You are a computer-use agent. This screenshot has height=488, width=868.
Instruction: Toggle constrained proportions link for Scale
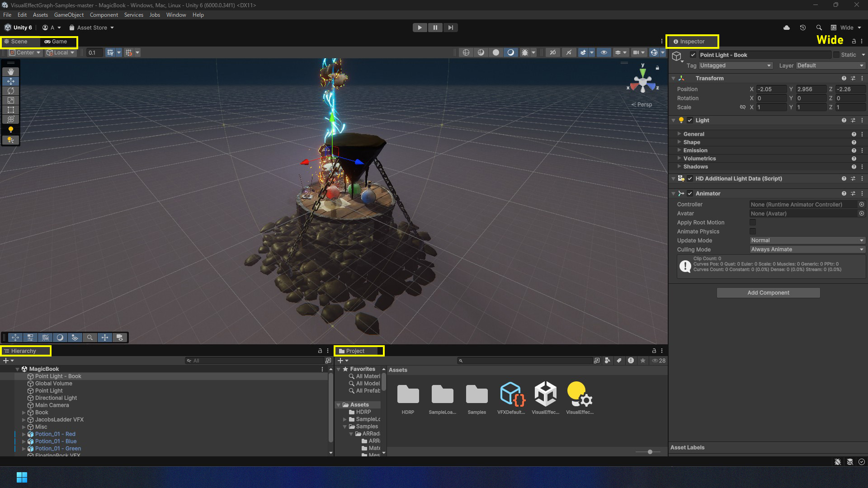point(742,107)
